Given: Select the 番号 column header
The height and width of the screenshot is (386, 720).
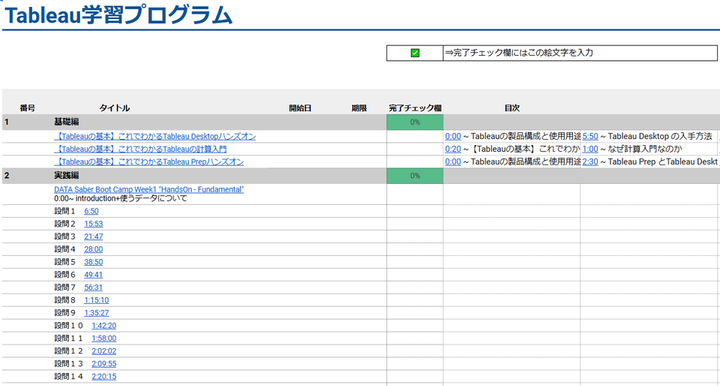Looking at the screenshot, I should pyautogui.click(x=28, y=108).
